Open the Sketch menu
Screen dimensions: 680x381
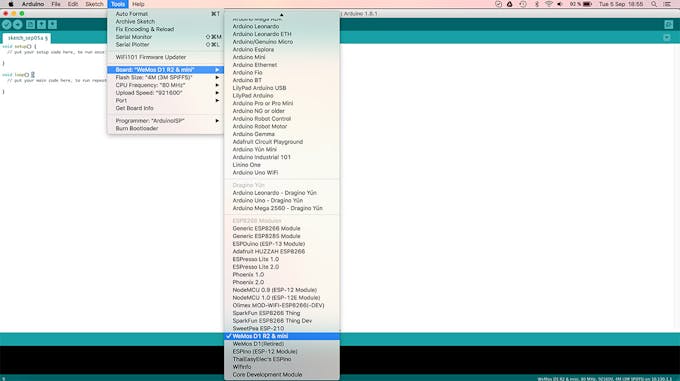[94, 4]
